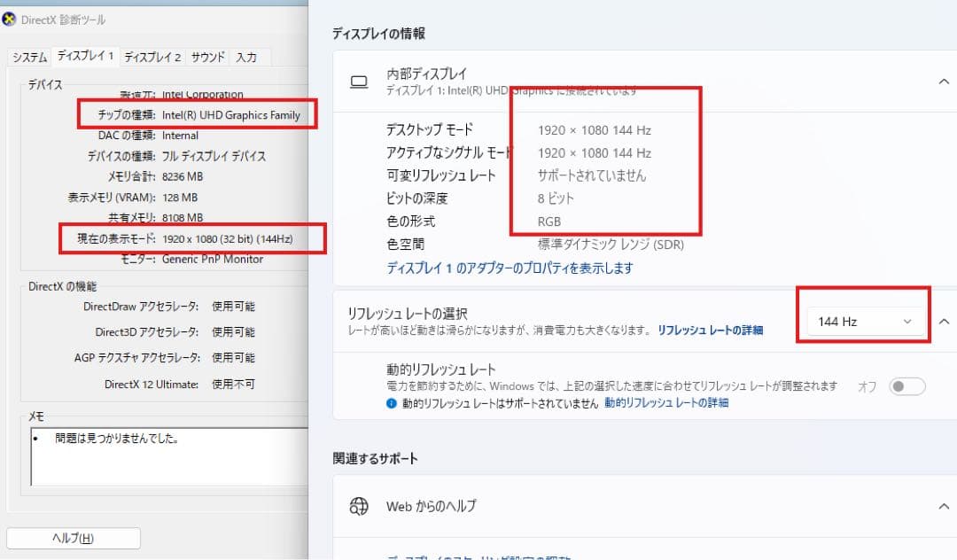Open the 動的リフレッシュ レートの詳細 link
The width and height of the screenshot is (957, 560).
(666, 403)
